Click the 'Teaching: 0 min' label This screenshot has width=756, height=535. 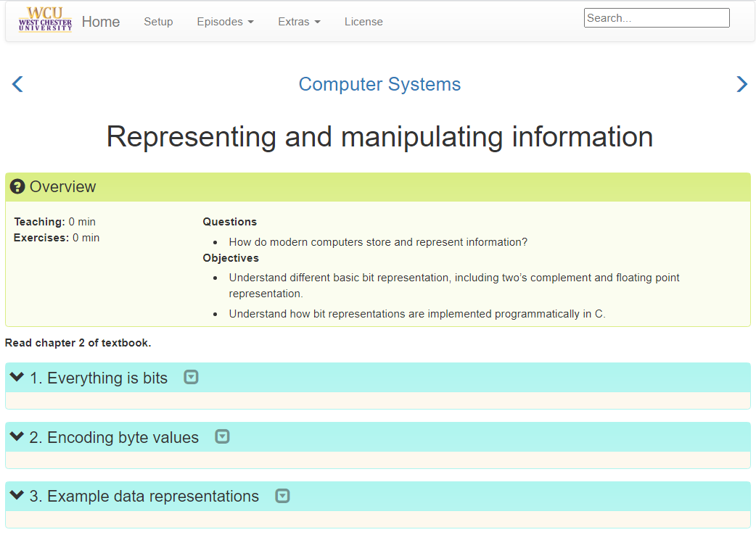pyautogui.click(x=55, y=222)
